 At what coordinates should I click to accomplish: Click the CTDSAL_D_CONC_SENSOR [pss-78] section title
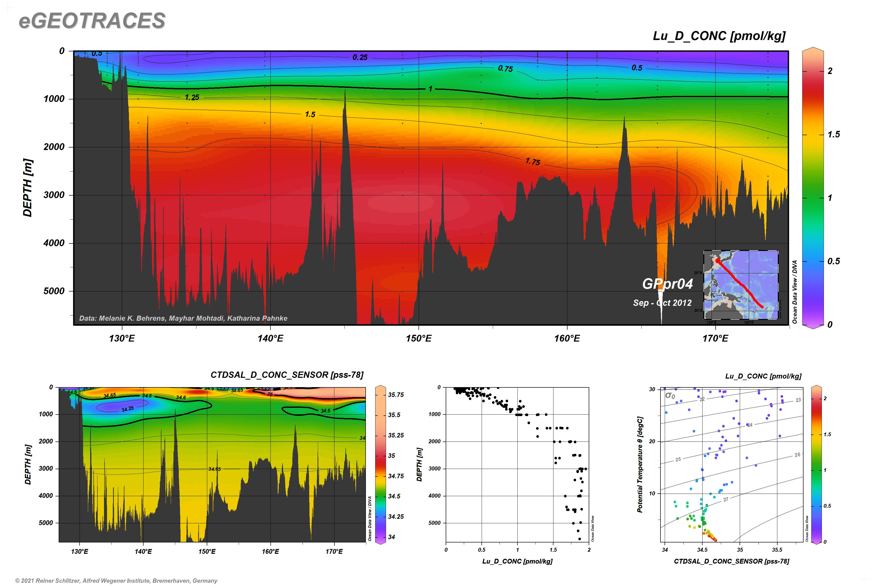click(287, 375)
